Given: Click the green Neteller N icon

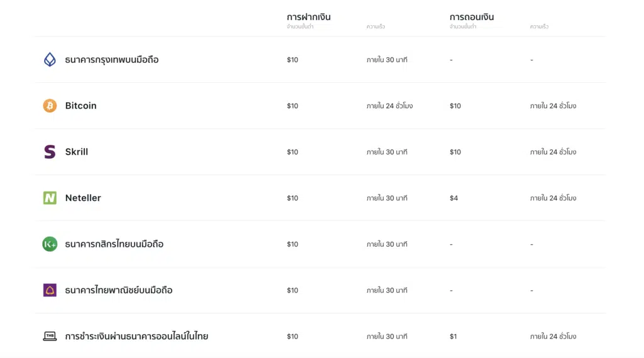Looking at the screenshot, I should coord(50,198).
